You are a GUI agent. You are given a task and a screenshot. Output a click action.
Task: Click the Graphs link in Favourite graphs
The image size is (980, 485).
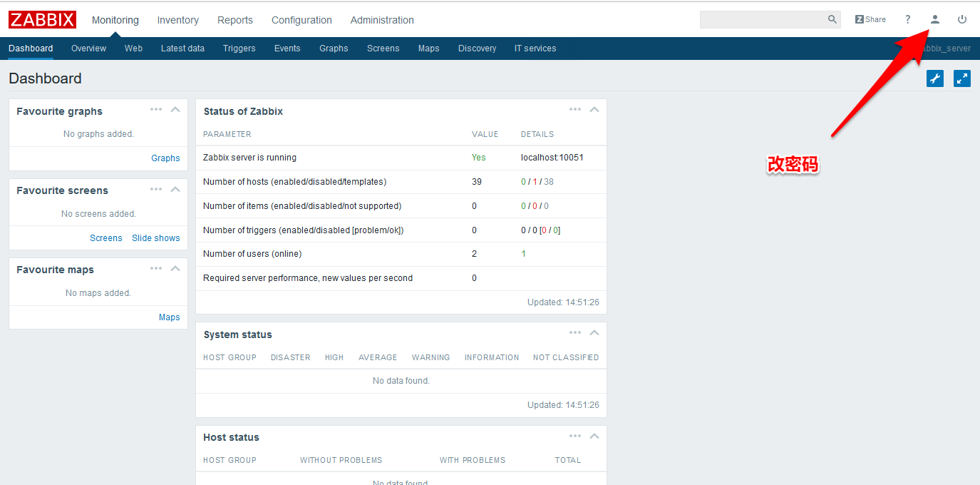[x=165, y=158]
